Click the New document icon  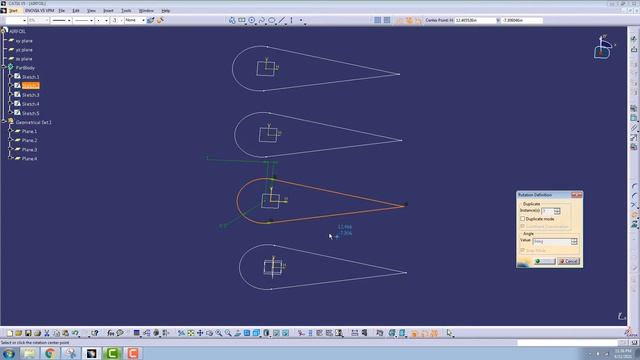pos(10,333)
